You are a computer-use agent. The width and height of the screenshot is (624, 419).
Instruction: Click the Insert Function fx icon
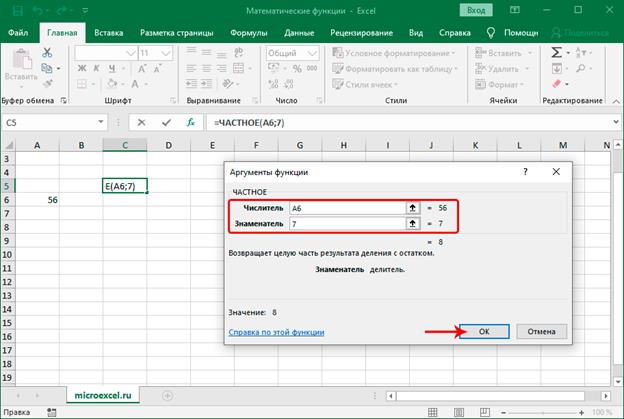coord(191,123)
